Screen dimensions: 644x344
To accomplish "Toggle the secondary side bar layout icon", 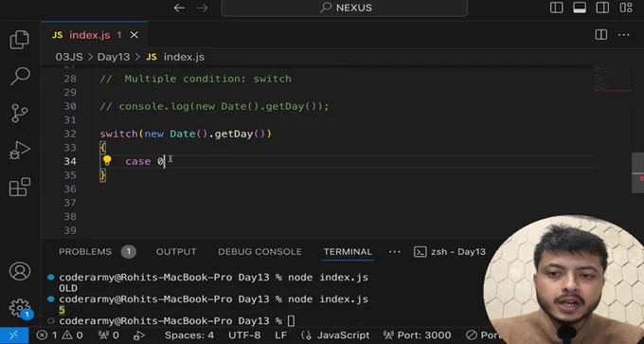I will point(602,8).
